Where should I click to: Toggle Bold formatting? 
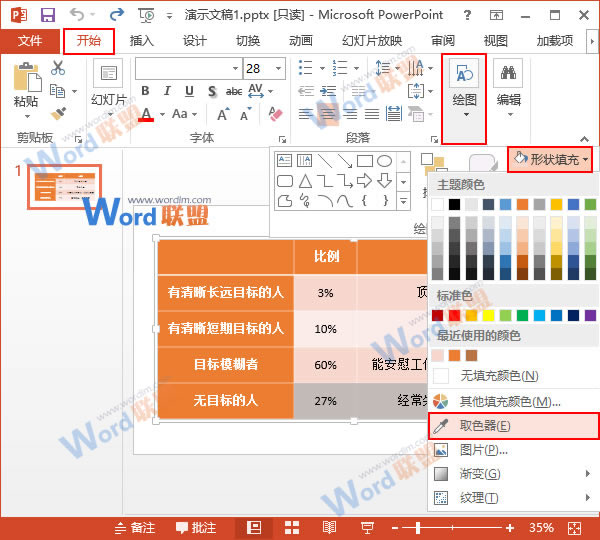coord(145,91)
